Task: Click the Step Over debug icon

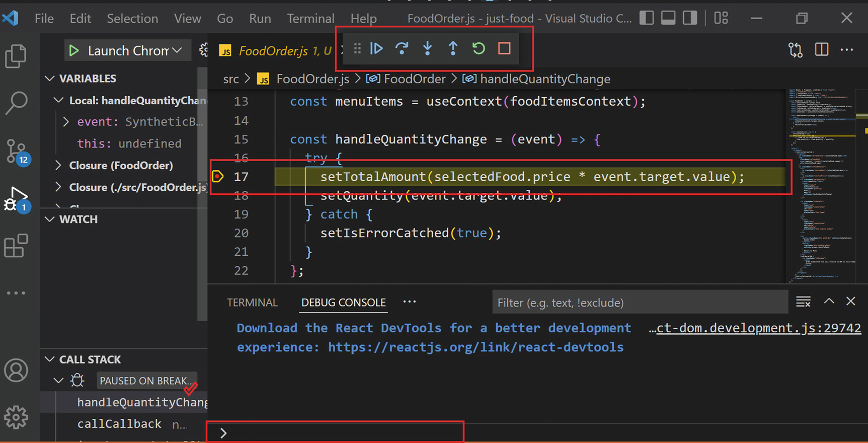Action: [x=402, y=49]
